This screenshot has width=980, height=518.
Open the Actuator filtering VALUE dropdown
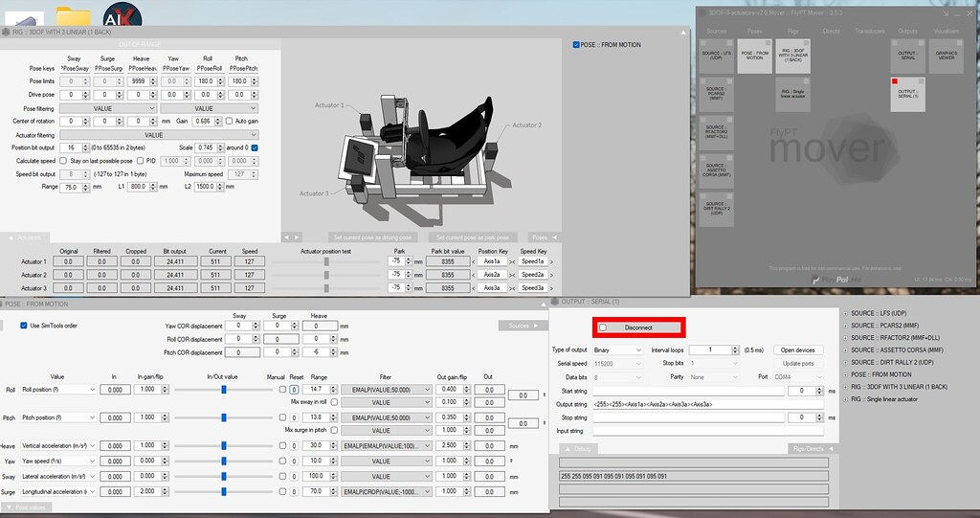click(159, 134)
